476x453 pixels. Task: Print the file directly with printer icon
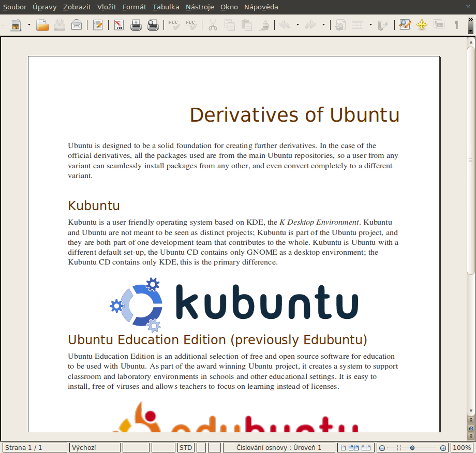pos(136,25)
